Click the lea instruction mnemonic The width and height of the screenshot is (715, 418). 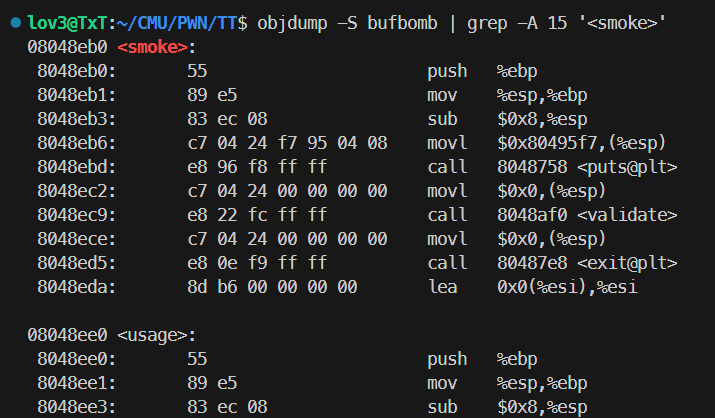pyautogui.click(x=441, y=286)
